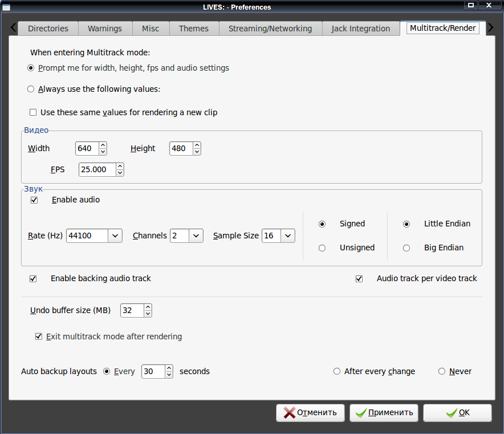This screenshot has height=434, width=504.
Task: Uncheck Exit multitrack mode after rendering
Action: [x=39, y=336]
